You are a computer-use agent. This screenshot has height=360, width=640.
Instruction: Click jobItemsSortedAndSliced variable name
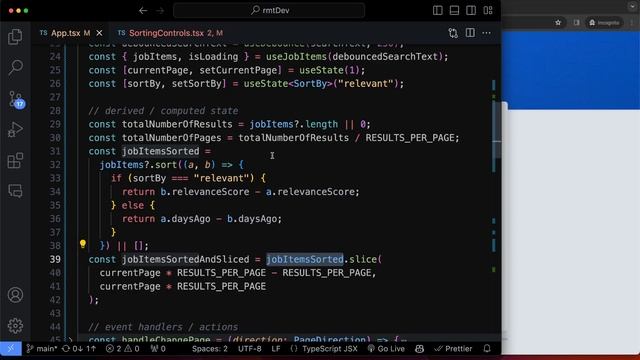[185, 259]
